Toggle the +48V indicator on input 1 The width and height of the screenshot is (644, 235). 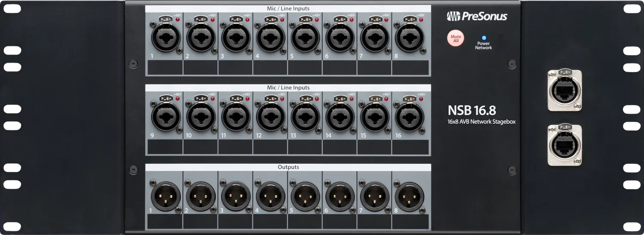(x=177, y=20)
